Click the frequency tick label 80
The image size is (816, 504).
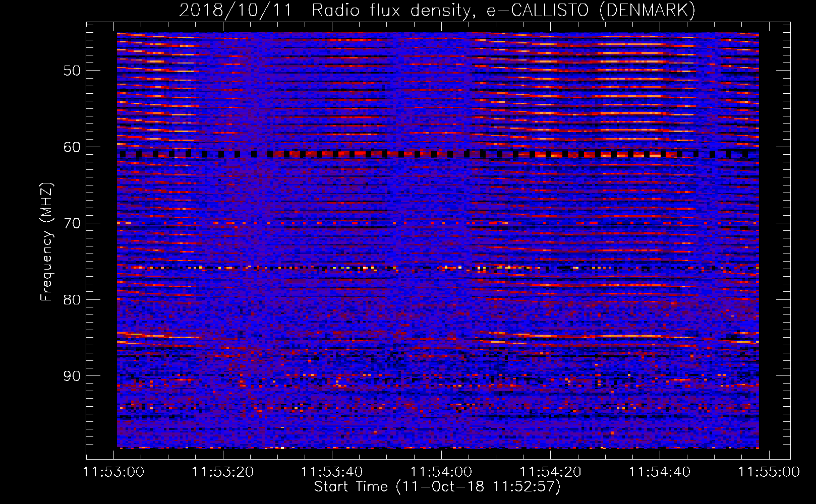click(72, 299)
